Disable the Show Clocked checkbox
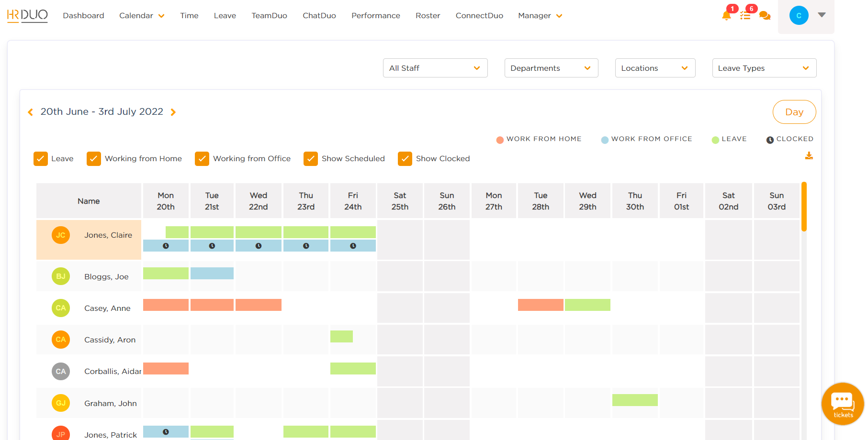 [x=405, y=159]
